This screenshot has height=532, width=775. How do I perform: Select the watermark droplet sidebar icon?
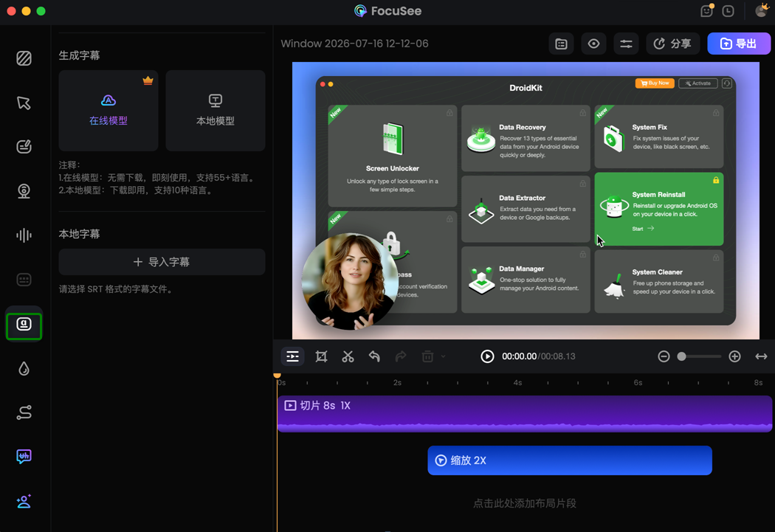[24, 368]
